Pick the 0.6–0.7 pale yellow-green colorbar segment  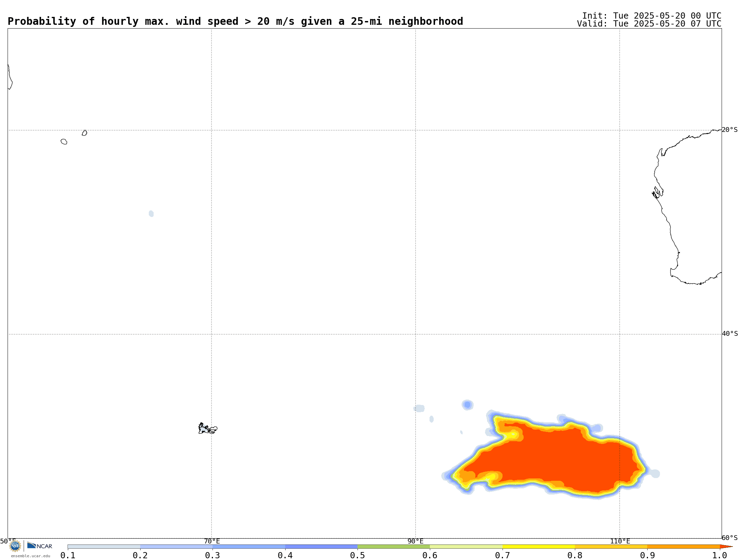point(466,547)
